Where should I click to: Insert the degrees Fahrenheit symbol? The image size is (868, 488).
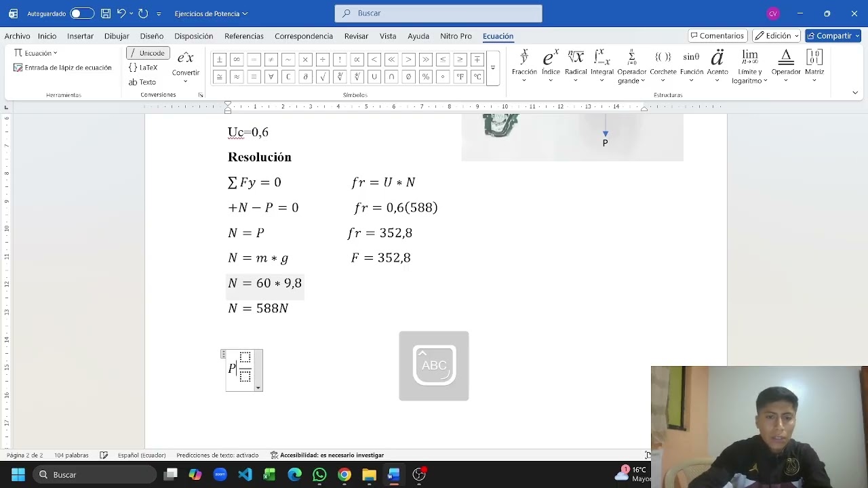coord(460,77)
